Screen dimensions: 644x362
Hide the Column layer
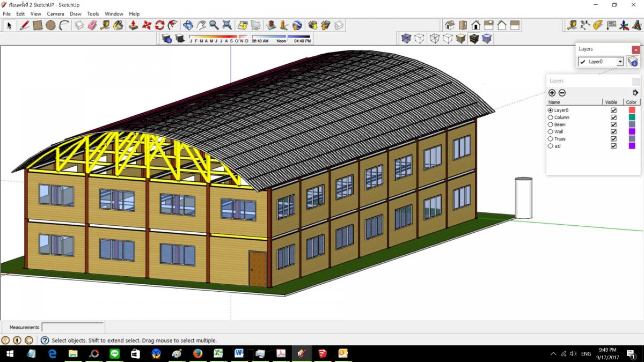click(x=613, y=117)
